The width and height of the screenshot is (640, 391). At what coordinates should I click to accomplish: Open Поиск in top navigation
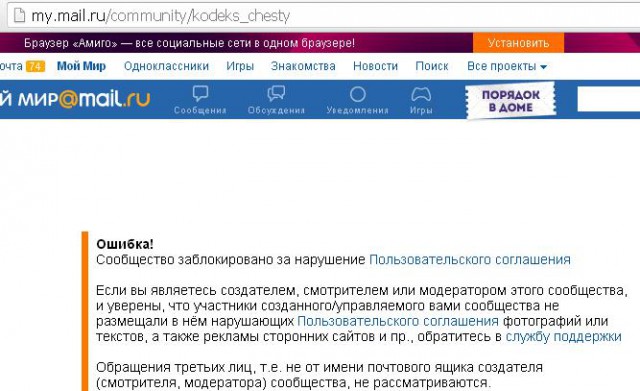pyautogui.click(x=432, y=66)
